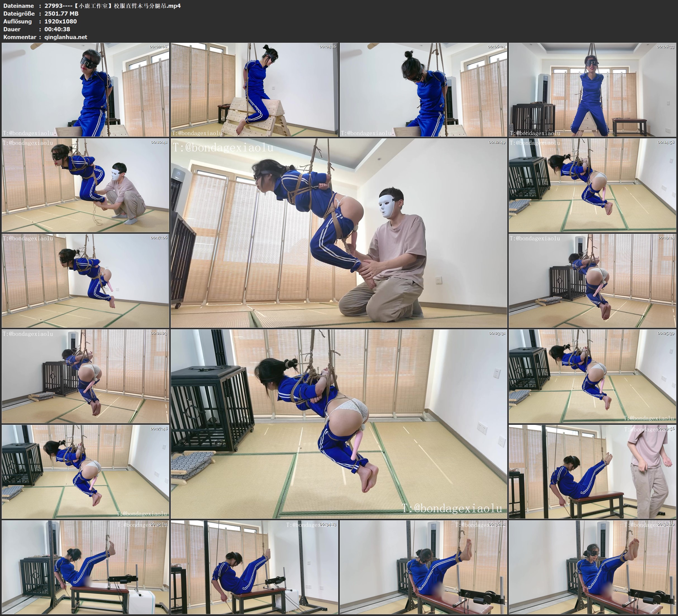Click the Dateiname file name text
The image size is (678, 616).
pos(112,6)
